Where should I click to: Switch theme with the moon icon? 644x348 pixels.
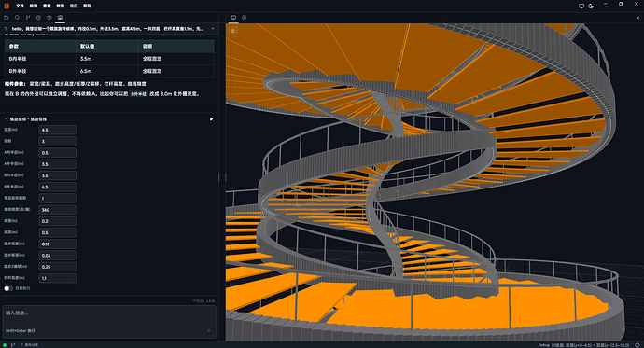(x=591, y=7)
